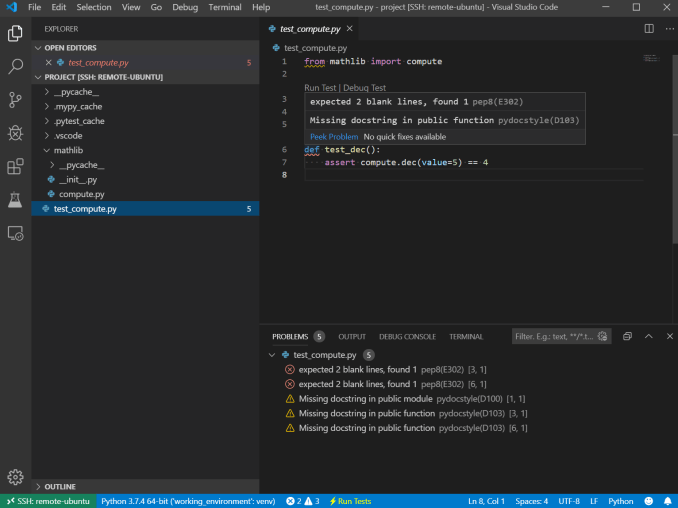
Task: Open the Manage gear in activity bar
Action: tap(15, 477)
